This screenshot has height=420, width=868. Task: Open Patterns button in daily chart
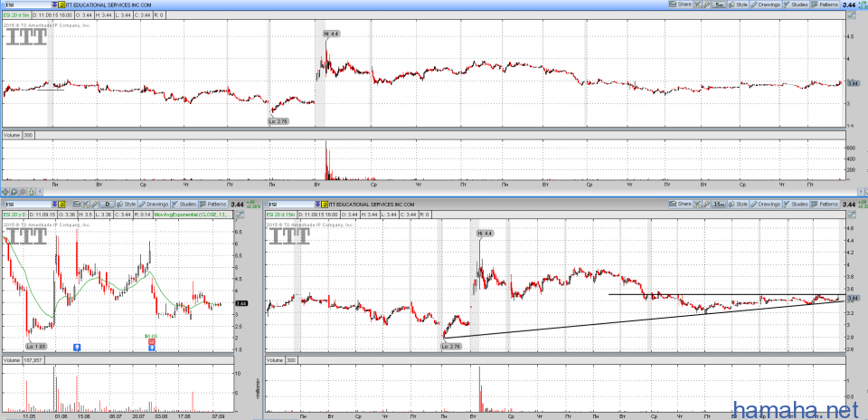(212, 205)
